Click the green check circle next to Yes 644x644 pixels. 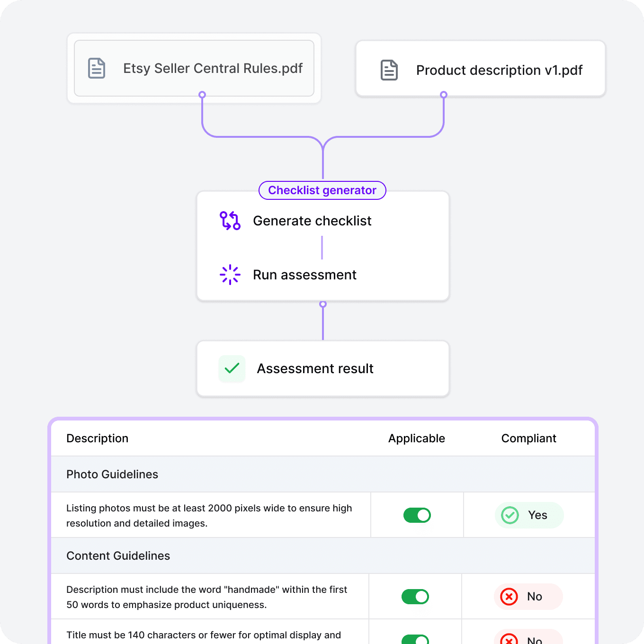point(510,515)
